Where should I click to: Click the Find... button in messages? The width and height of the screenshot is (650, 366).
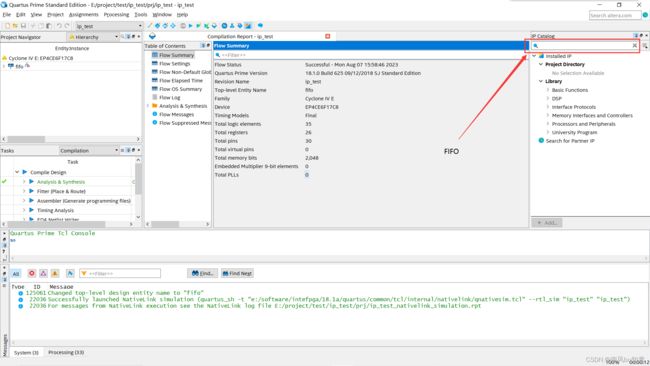click(202, 273)
